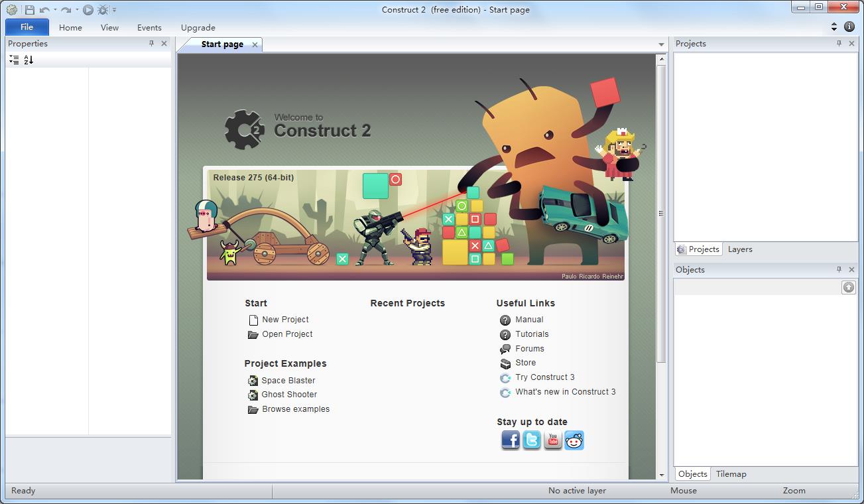Toggle pin on the Properties panel
The width and height of the screenshot is (864, 504).
point(151,44)
